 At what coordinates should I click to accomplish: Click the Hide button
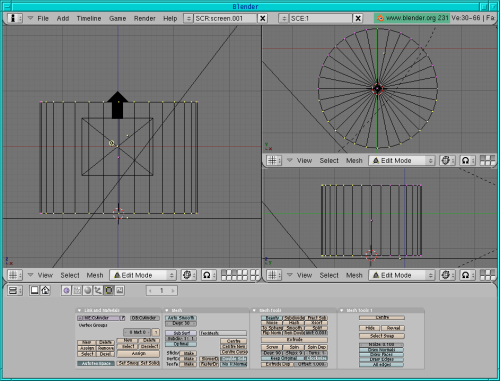370,328
